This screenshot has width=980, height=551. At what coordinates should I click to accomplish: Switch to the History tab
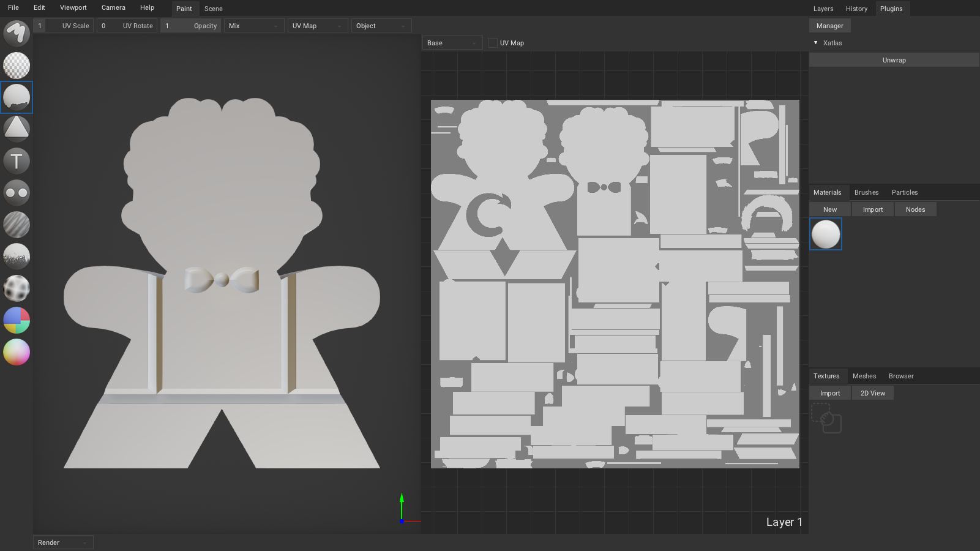click(x=856, y=9)
